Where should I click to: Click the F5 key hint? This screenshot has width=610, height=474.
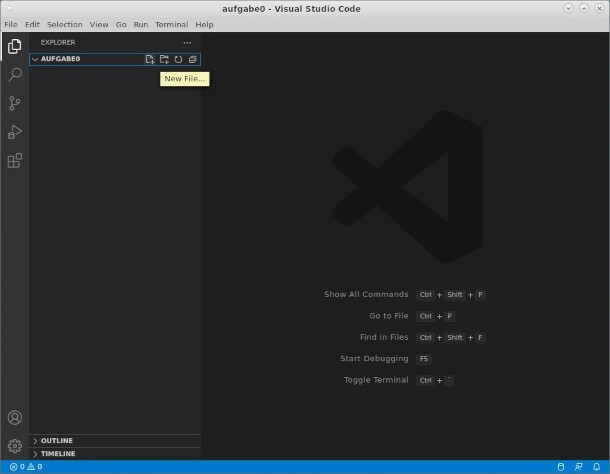[x=424, y=359]
